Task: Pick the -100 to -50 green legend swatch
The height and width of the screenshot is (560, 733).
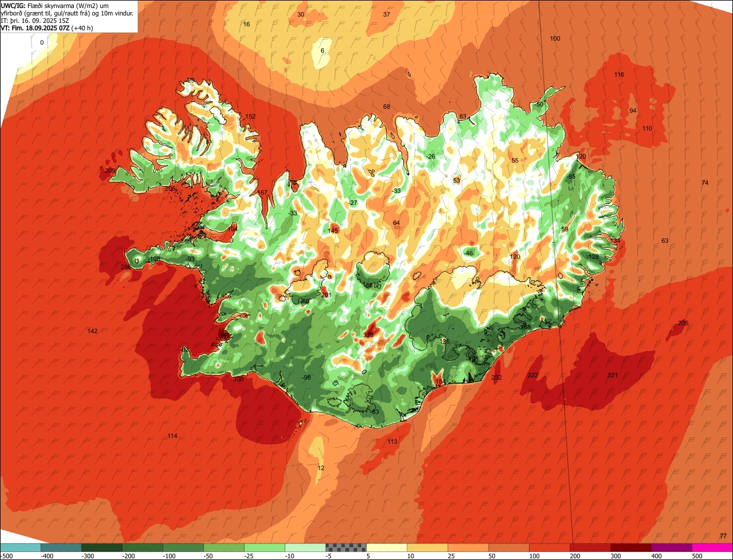Action: coord(183,547)
